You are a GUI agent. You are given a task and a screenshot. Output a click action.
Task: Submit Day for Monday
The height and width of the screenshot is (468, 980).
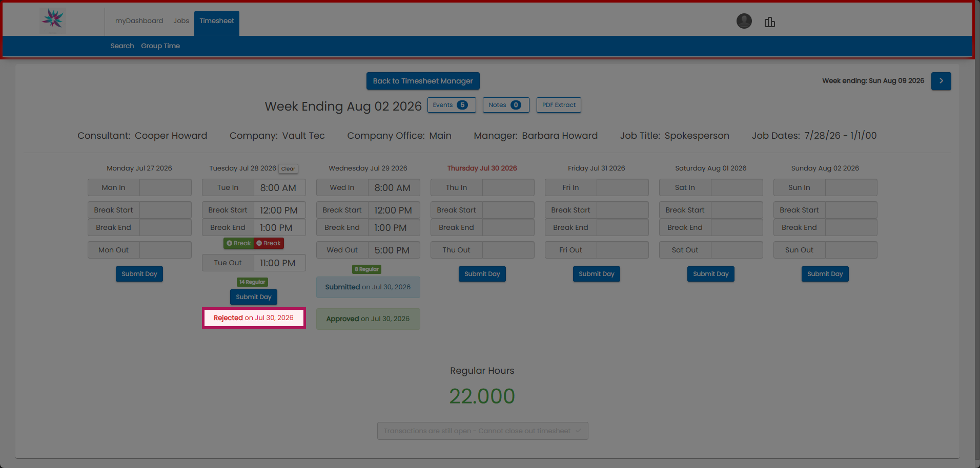[x=139, y=274]
